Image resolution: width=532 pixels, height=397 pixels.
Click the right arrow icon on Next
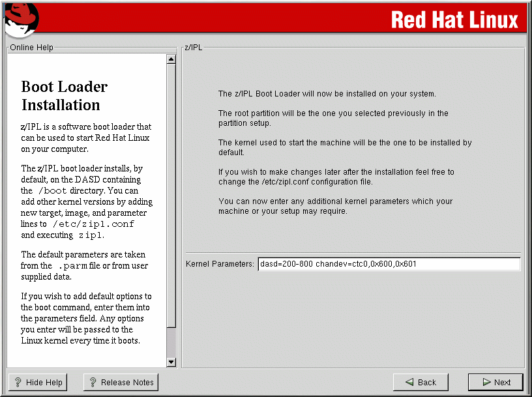(x=486, y=383)
